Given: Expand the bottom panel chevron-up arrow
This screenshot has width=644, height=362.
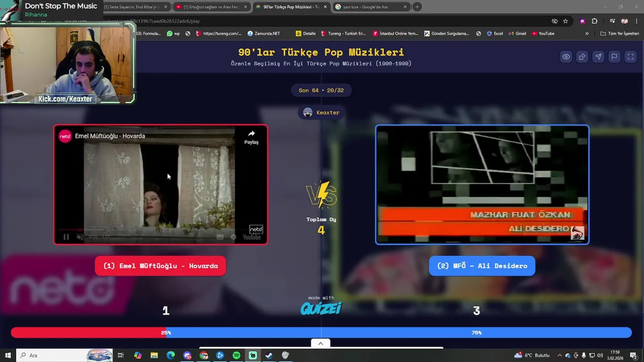Looking at the screenshot, I should click(x=320, y=343).
